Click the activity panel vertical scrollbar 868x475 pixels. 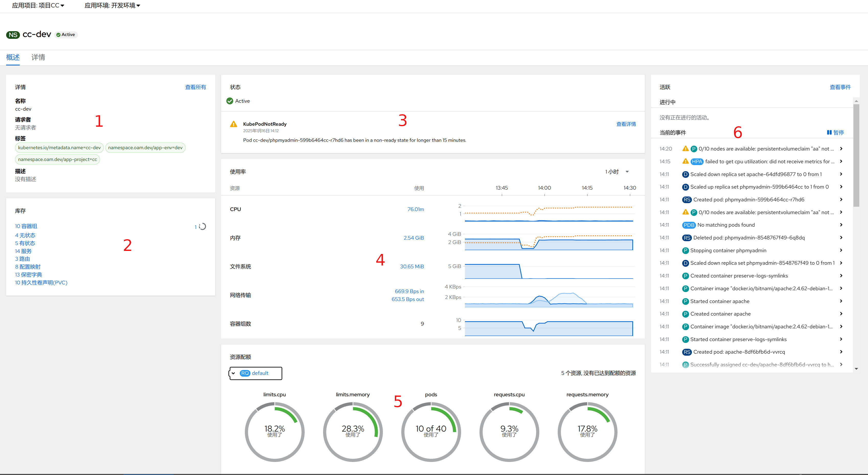pyautogui.click(x=856, y=155)
